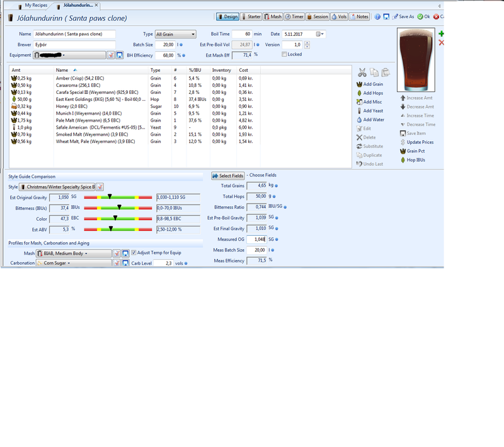This screenshot has width=504, height=447.
Task: Open the Mash view tab
Action: coord(273,17)
